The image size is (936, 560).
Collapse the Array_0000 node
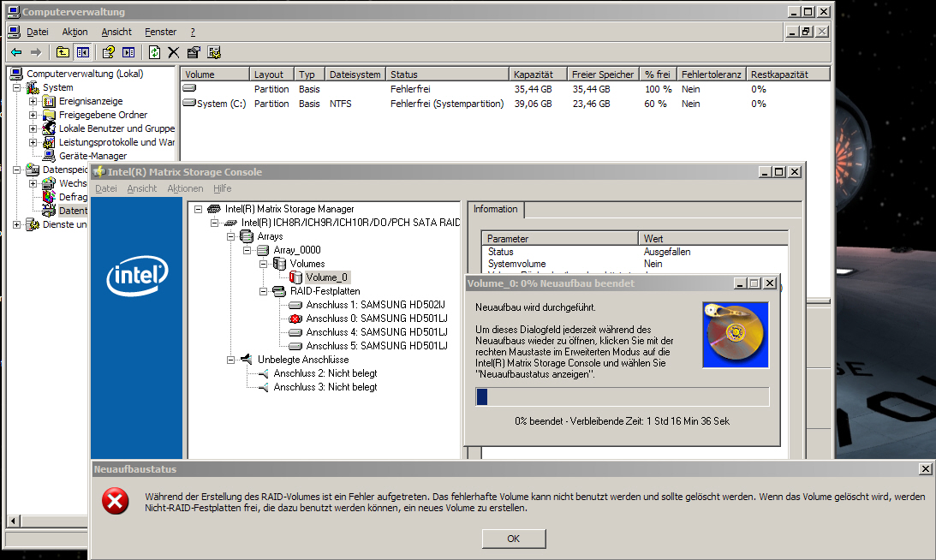point(247,251)
